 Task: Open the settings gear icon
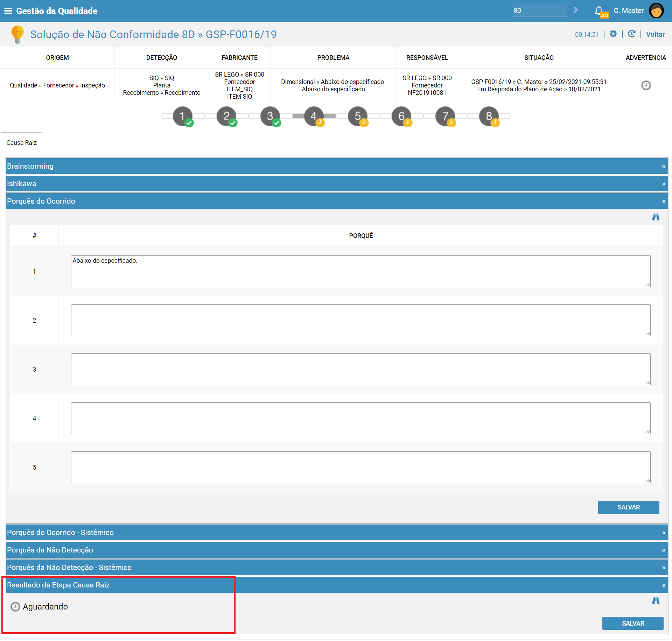(613, 34)
